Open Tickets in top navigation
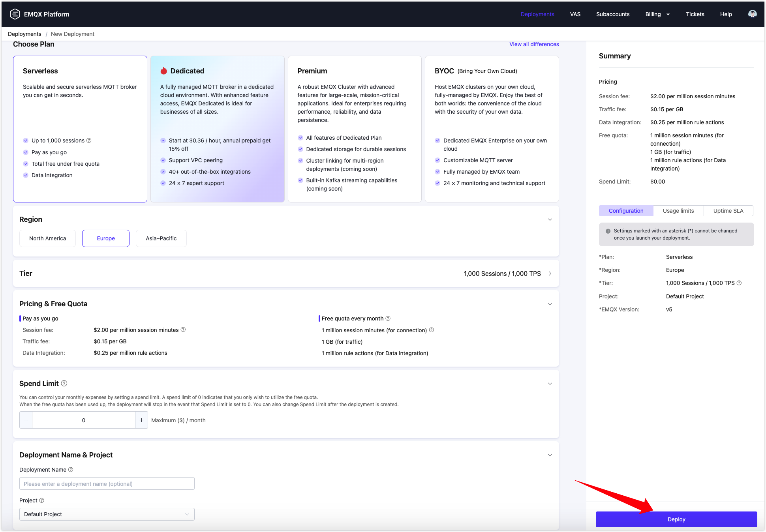The height and width of the screenshot is (532, 766). pos(695,14)
